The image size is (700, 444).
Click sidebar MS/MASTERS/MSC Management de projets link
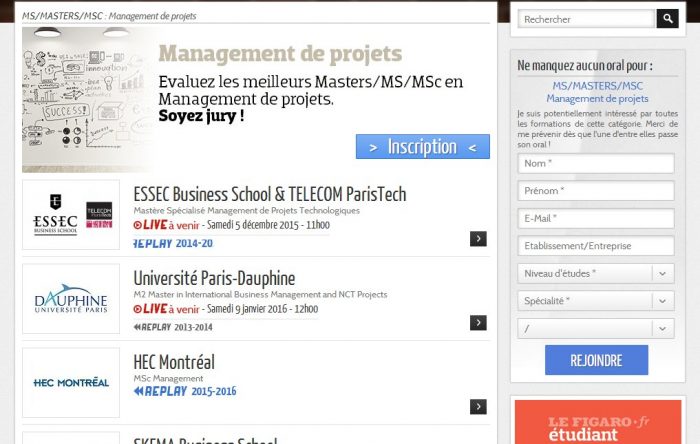pyautogui.click(x=597, y=92)
